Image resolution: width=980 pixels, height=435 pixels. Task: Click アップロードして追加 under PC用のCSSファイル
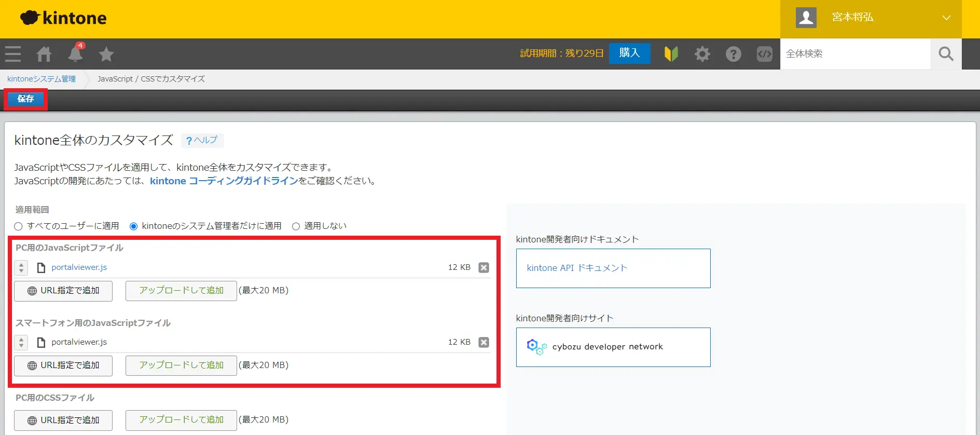coord(181,420)
